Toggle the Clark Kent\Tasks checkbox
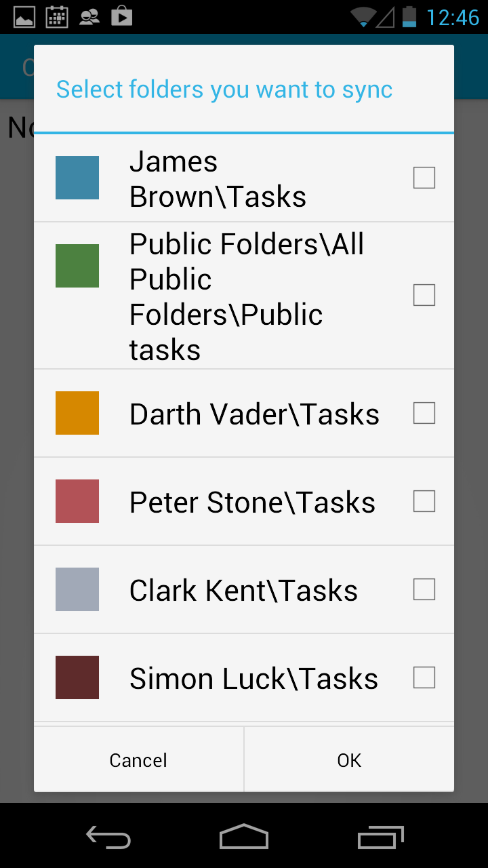The image size is (488, 868). pyautogui.click(x=424, y=589)
